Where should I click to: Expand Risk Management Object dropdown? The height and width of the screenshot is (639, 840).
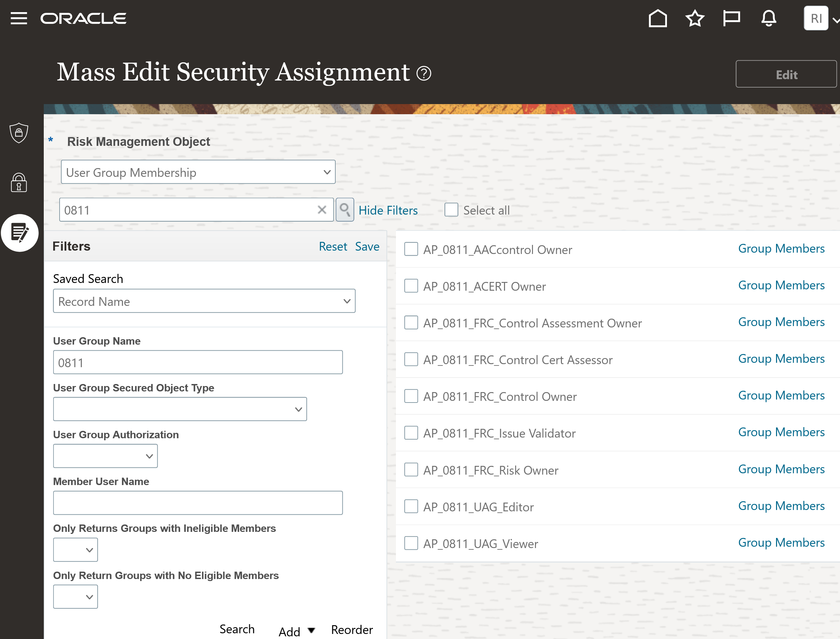click(198, 172)
